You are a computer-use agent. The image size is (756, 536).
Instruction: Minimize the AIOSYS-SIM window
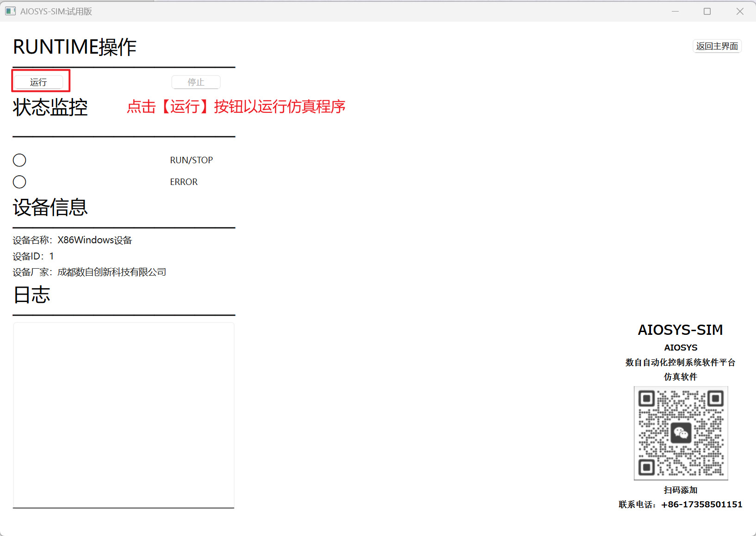[675, 11]
